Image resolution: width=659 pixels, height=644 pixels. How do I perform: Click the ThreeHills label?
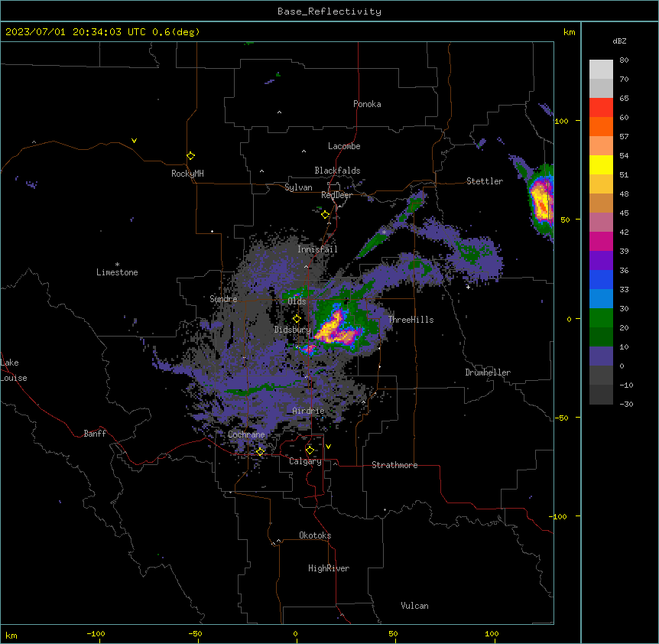[x=411, y=320]
